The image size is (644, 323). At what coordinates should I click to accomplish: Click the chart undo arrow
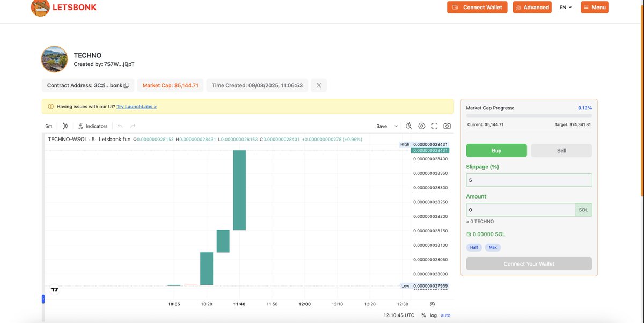click(x=120, y=126)
